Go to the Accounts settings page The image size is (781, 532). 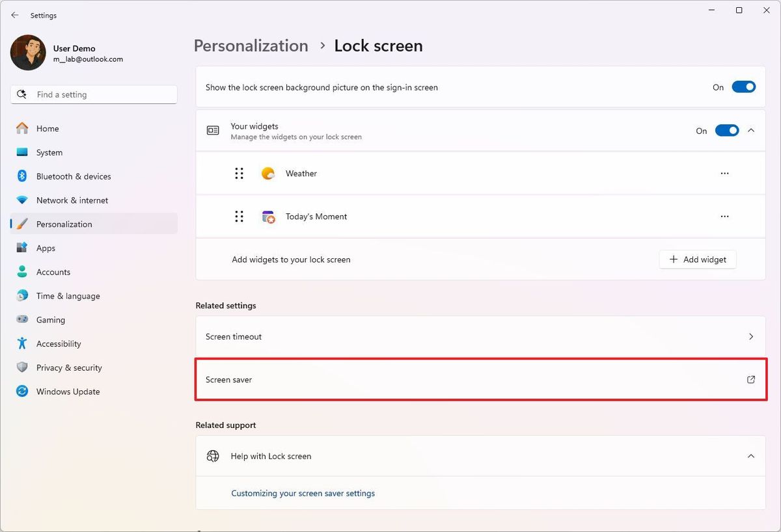tap(53, 272)
